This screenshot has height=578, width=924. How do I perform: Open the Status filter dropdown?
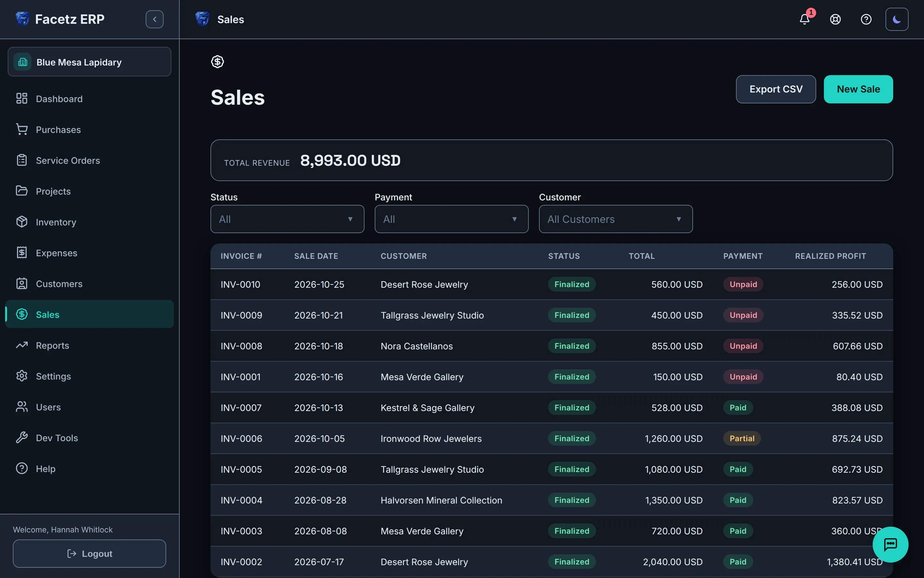[287, 219]
